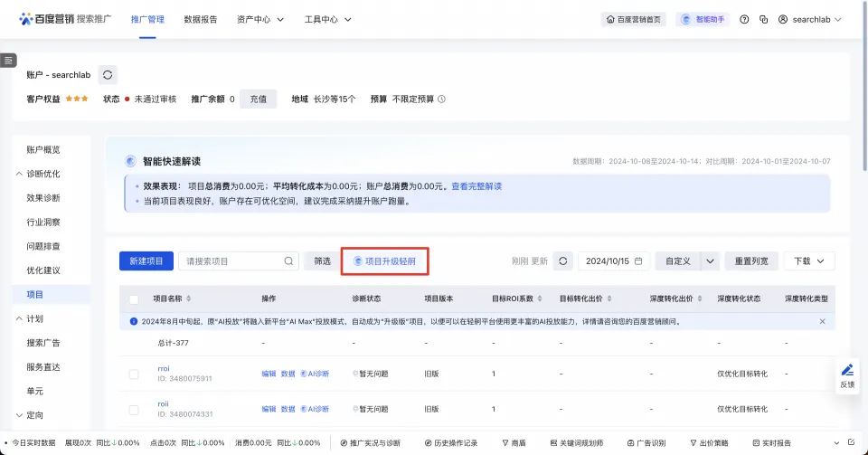This screenshot has width=868, height=455.
Task: Go to 百度营销首页
Action: [x=633, y=19]
